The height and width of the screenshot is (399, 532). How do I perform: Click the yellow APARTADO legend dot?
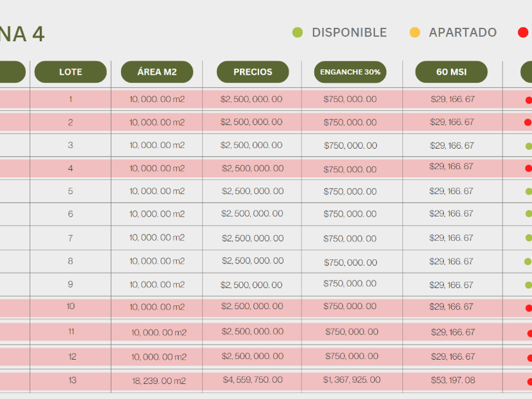[415, 32]
